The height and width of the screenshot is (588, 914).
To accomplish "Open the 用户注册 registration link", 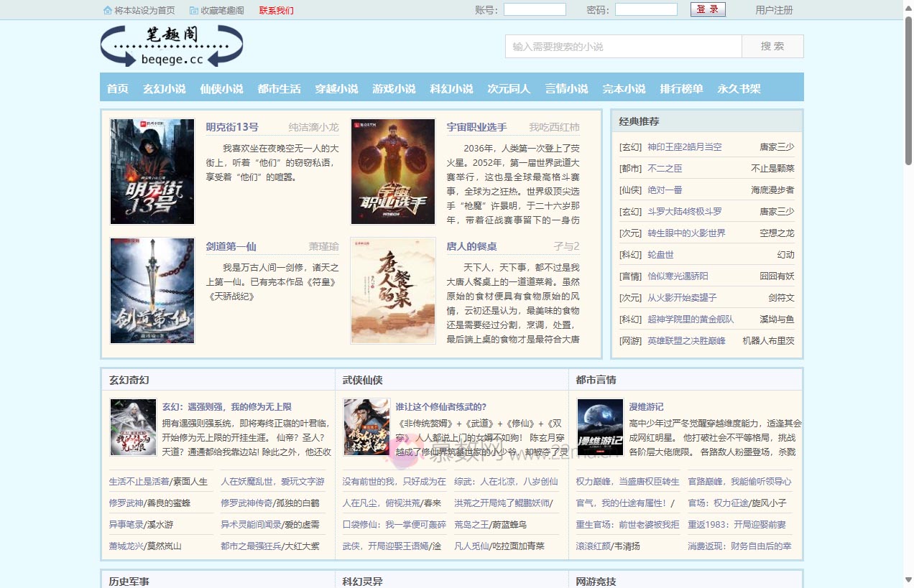I will 774,10.
